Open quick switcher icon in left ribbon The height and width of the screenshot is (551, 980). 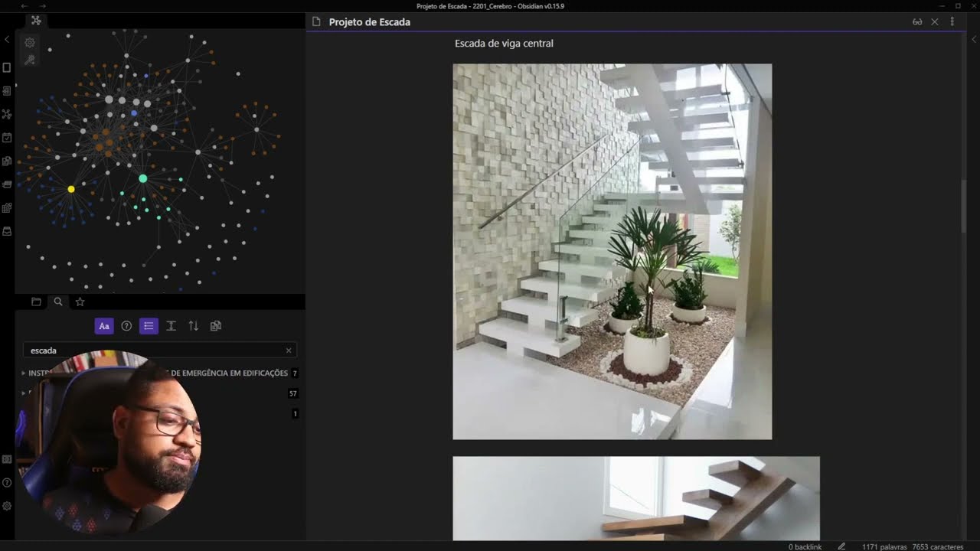coord(7,67)
